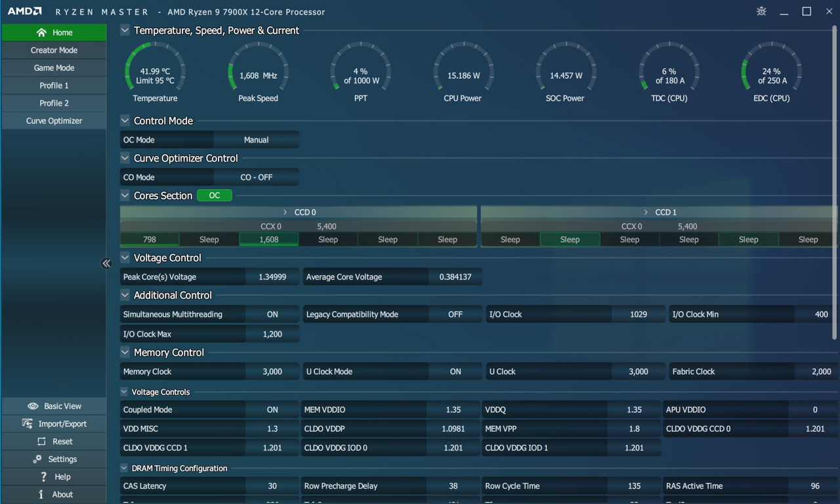The width and height of the screenshot is (840, 504).
Task: Click the Help question mark icon
Action: pyautogui.click(x=43, y=477)
